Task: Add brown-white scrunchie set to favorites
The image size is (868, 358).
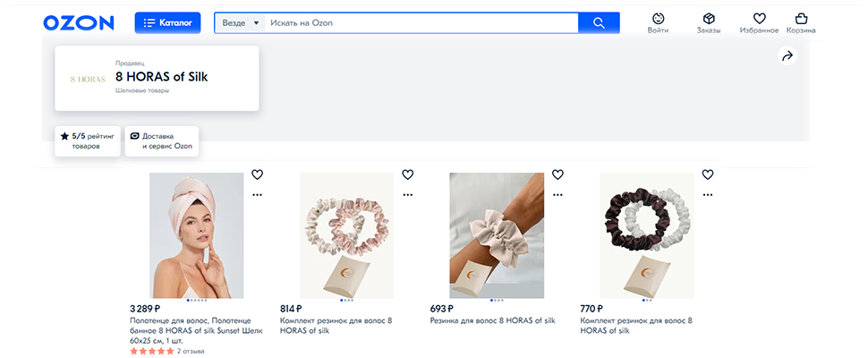Action: click(x=708, y=175)
